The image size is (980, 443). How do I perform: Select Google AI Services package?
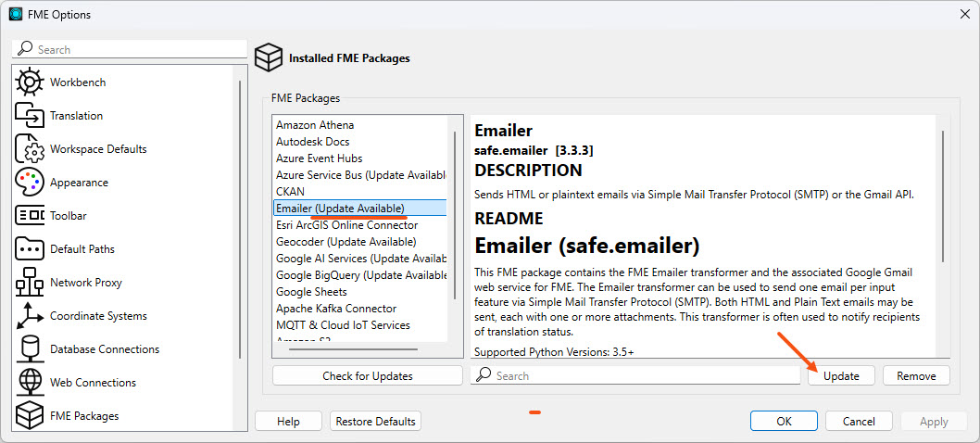(x=360, y=259)
